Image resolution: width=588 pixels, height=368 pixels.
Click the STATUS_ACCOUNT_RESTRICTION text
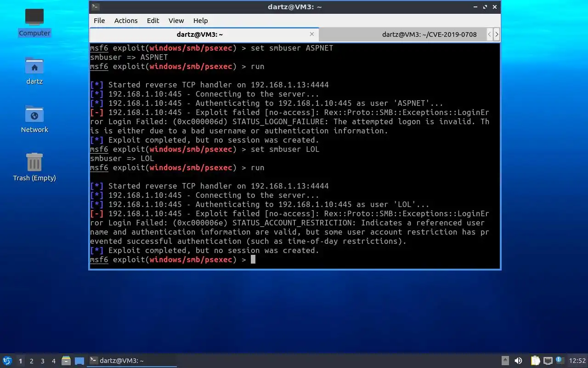pyautogui.click(x=294, y=223)
